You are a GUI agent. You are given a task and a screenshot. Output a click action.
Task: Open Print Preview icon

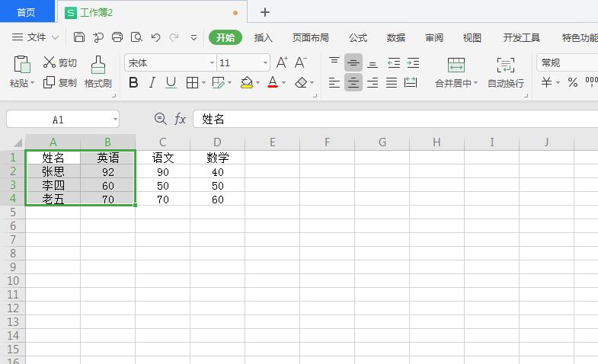click(136, 37)
